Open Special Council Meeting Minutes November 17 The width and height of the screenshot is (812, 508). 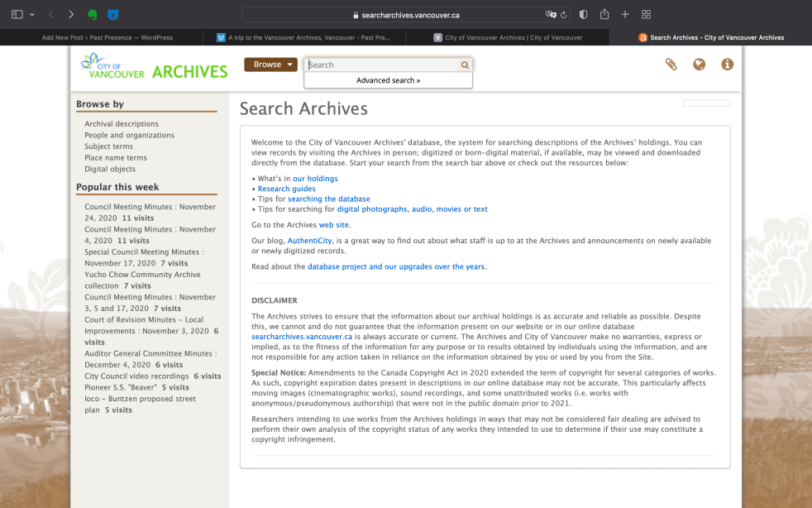(144, 257)
